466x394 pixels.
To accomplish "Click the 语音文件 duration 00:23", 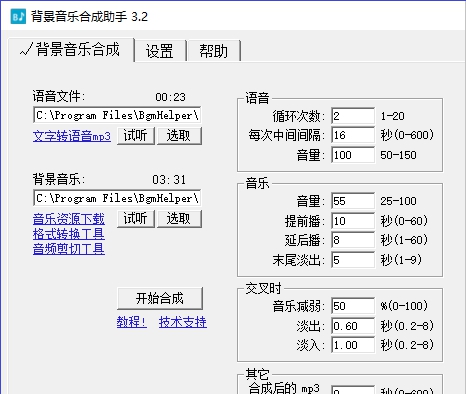I will 170,97.
